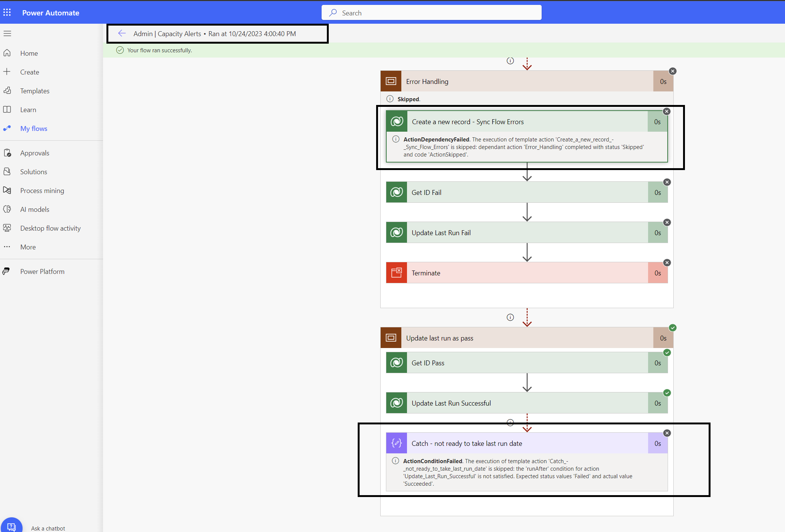Click More in the sidebar
Image resolution: width=785 pixels, height=532 pixels.
click(28, 247)
